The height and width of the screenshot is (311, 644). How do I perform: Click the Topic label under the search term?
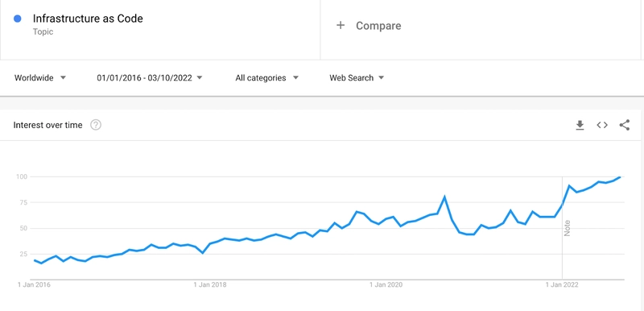[43, 31]
